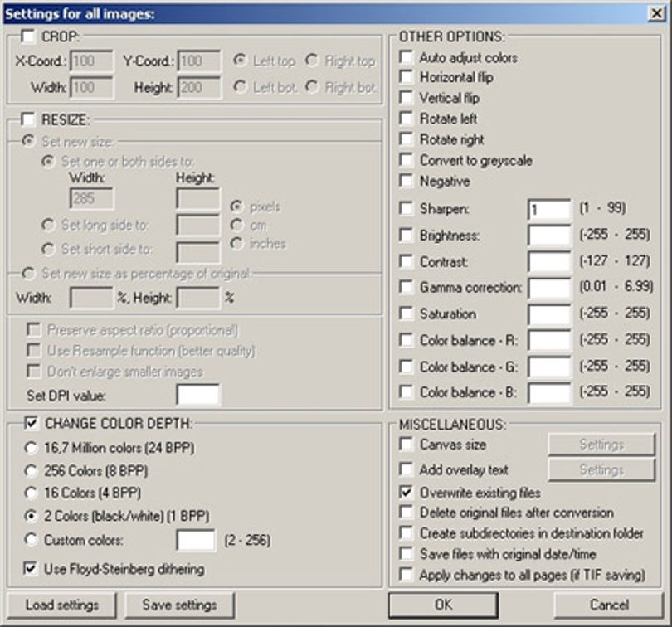Image resolution: width=672 pixels, height=627 pixels.
Task: Check Auto adjust colors
Action: tap(406, 57)
